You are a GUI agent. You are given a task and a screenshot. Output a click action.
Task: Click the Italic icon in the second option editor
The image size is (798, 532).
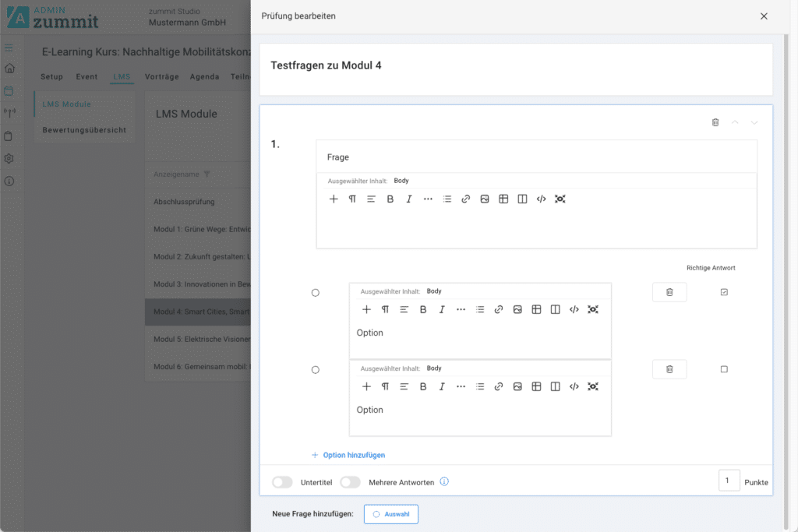click(x=442, y=387)
